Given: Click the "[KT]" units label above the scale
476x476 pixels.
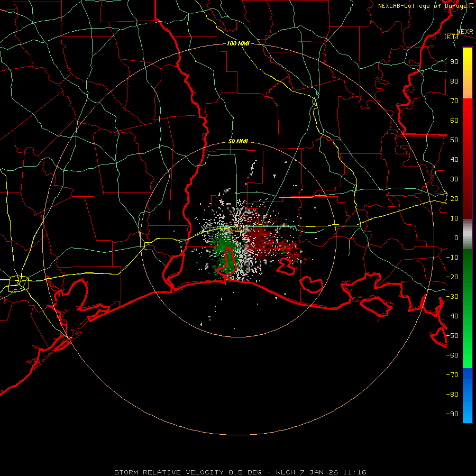Looking at the screenshot, I should tap(452, 36).
